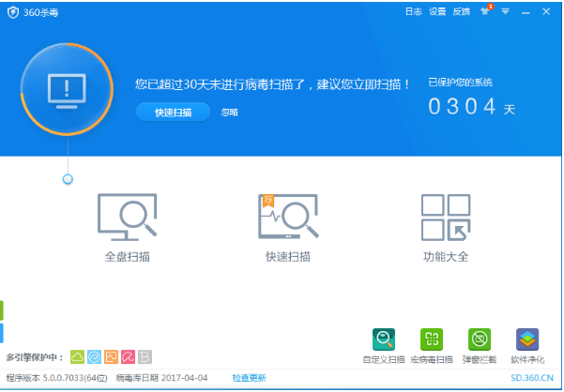The image size is (564, 392).
Task: Toggle the red Avira engine icon
Action: (x=128, y=356)
